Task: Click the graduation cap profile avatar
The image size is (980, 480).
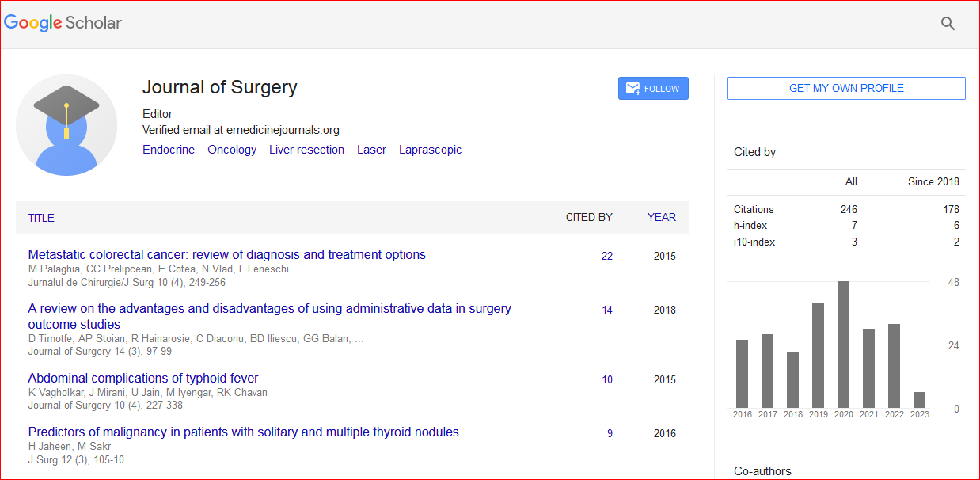Action: click(x=66, y=125)
